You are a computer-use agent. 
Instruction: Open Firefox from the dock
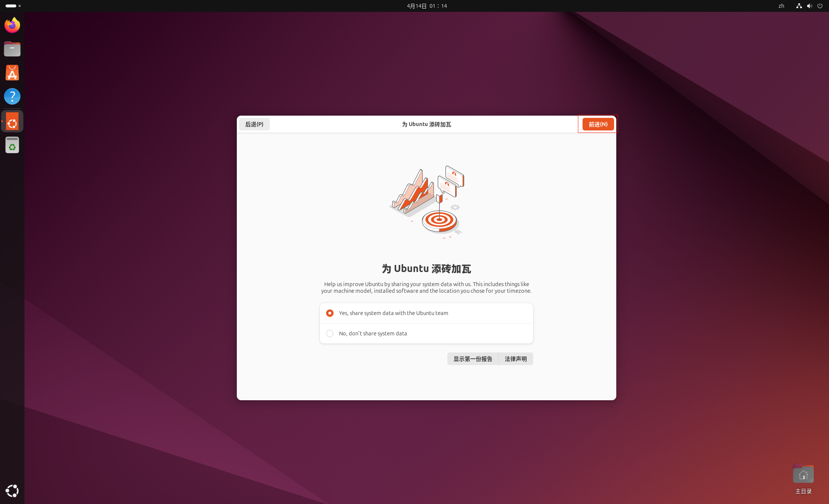12,25
